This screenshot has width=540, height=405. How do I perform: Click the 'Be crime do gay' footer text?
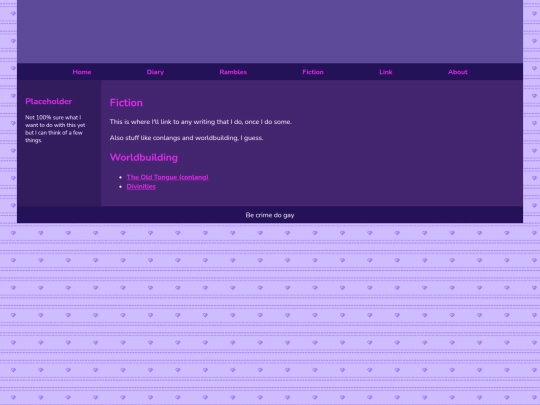click(270, 215)
